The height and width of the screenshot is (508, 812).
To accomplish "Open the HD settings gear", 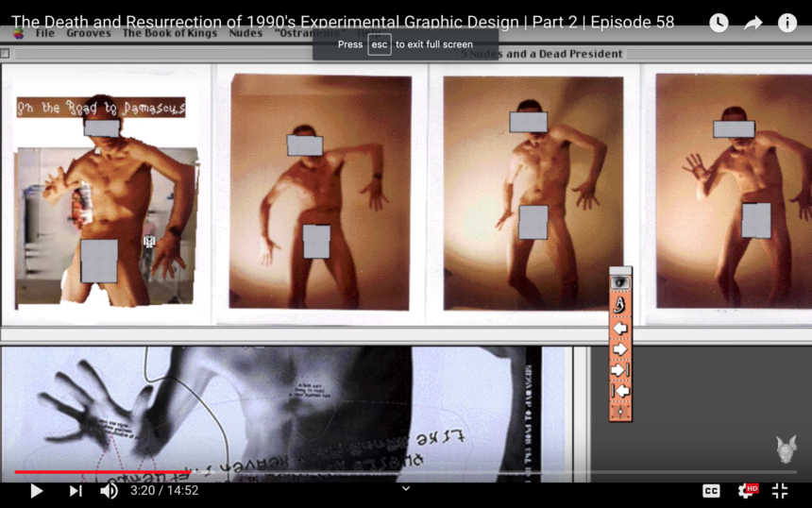I will pyautogui.click(x=747, y=490).
